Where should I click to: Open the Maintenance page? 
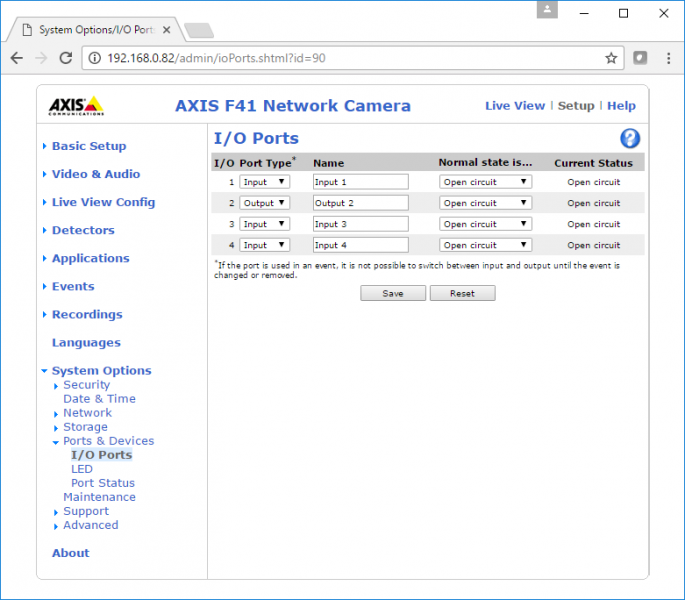click(99, 497)
